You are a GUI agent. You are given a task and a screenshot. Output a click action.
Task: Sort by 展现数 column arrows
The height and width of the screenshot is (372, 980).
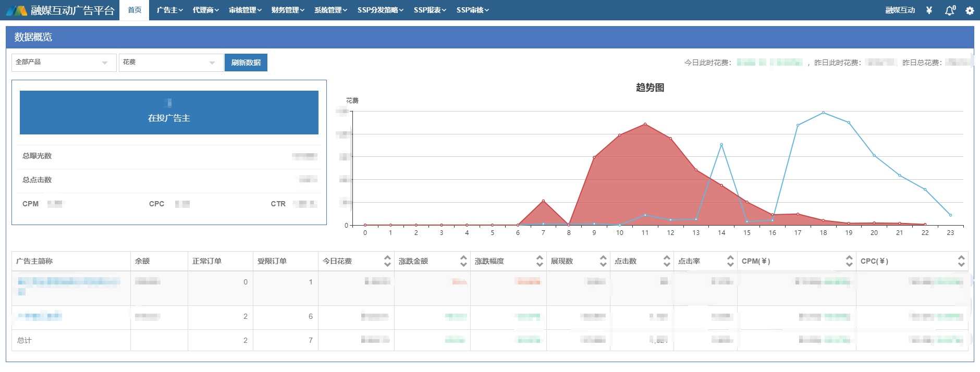(603, 261)
